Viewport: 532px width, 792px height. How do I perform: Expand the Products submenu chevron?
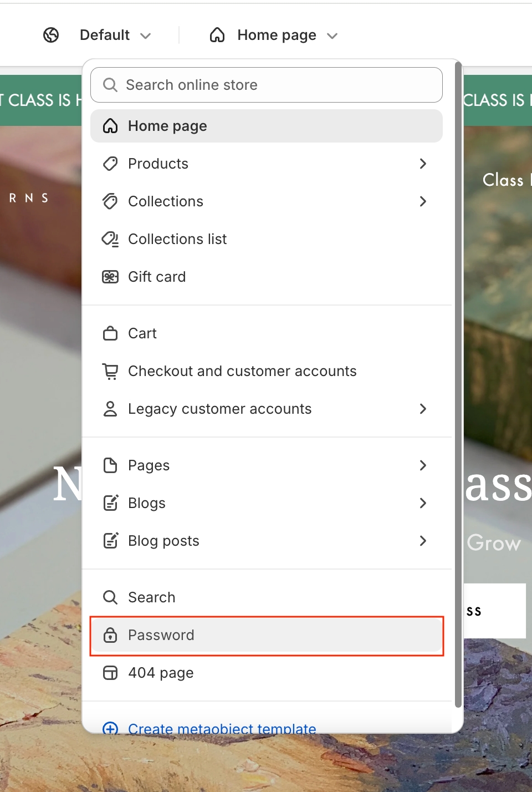coord(423,164)
